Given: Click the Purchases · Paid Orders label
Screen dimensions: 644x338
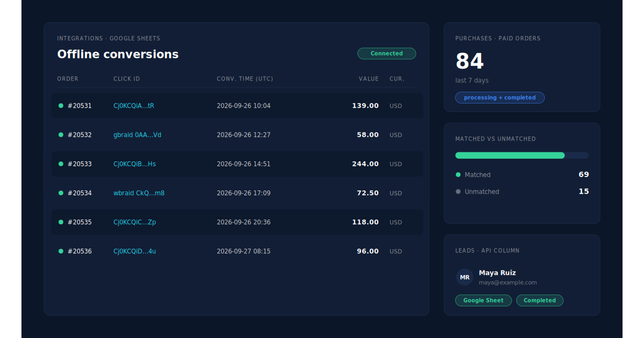Looking at the screenshot, I should (498, 39).
